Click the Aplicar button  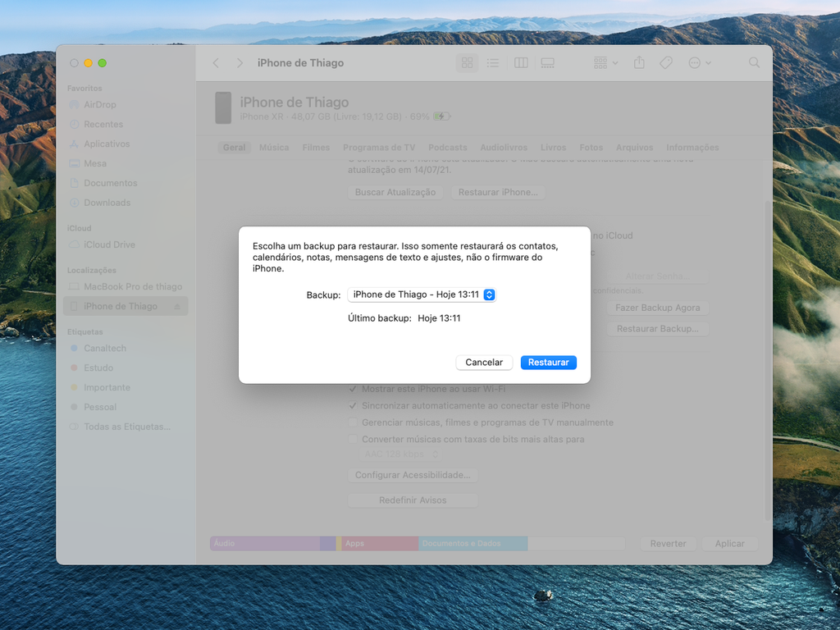click(729, 544)
